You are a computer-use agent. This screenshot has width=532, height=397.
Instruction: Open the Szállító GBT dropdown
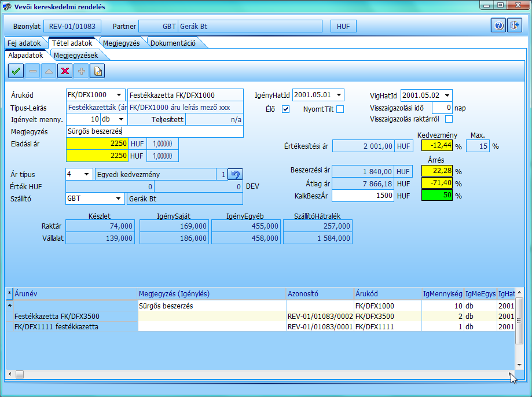118,198
